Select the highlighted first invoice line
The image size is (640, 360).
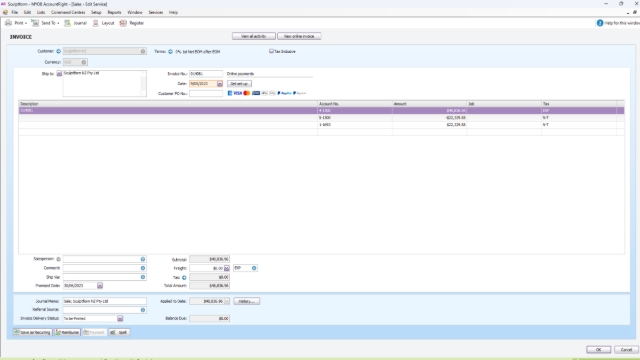pyautogui.click(x=321, y=111)
